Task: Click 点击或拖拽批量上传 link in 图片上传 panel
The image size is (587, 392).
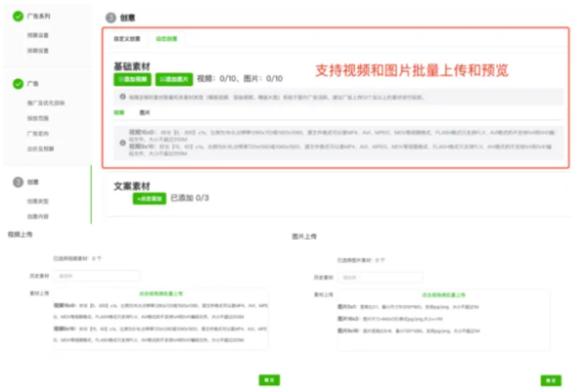Action: point(443,295)
